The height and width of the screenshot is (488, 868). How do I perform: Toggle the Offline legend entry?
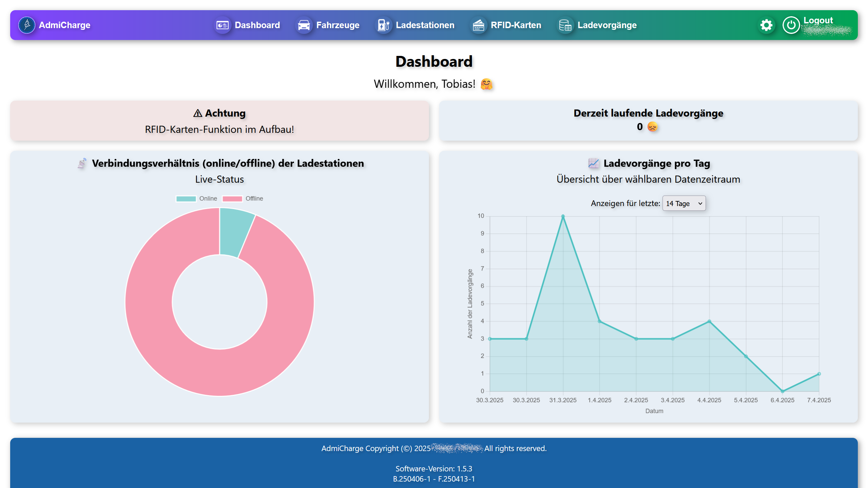point(254,199)
